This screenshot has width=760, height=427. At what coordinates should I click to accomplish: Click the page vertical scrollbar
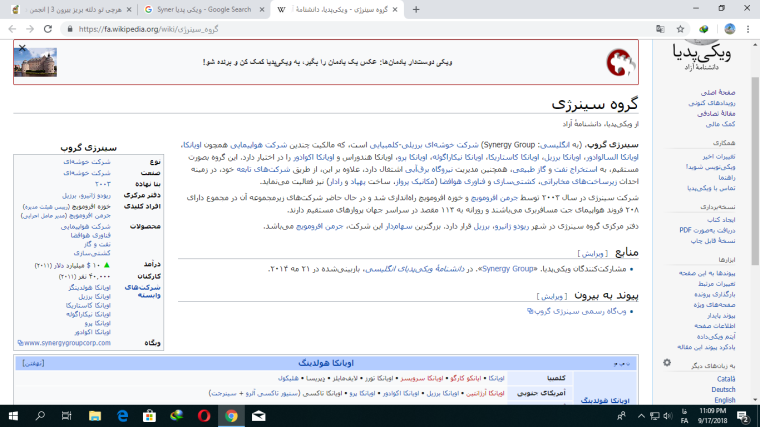coord(755,170)
